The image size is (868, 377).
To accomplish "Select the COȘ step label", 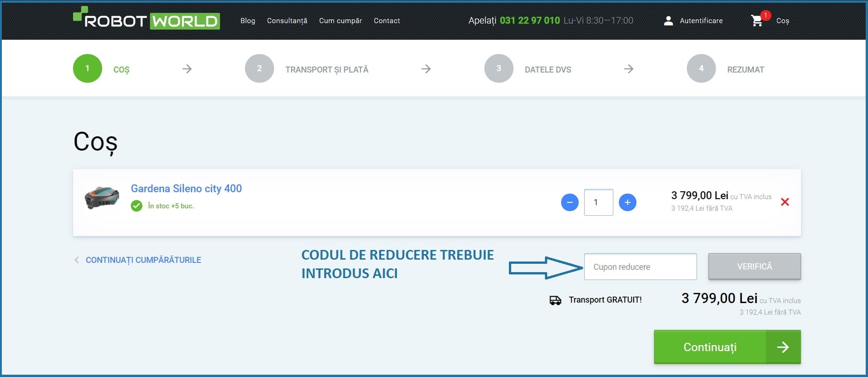I will coord(122,70).
